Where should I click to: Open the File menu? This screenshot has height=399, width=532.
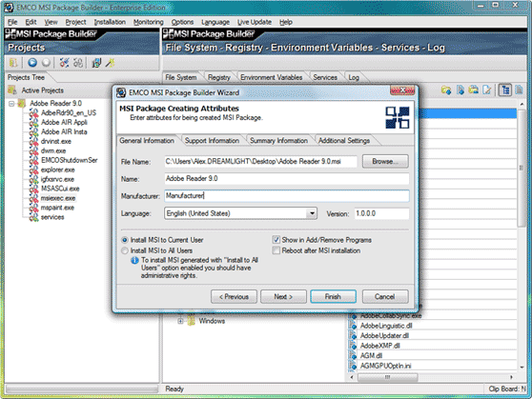[12, 22]
